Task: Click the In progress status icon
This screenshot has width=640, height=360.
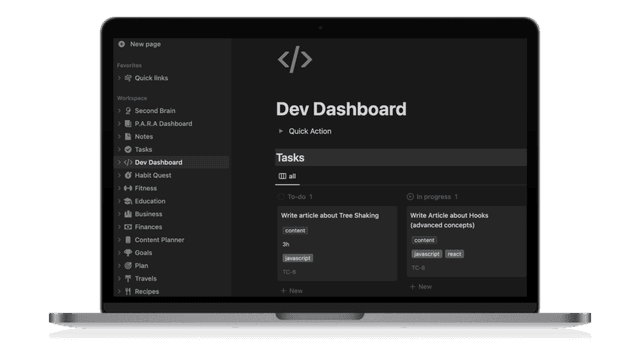Action: coord(410,197)
